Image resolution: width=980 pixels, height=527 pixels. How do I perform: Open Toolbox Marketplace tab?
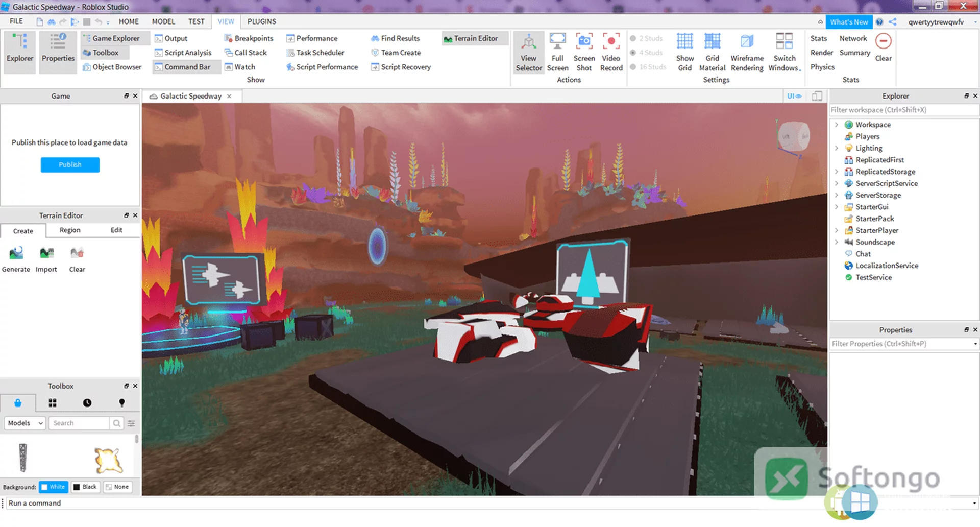coord(18,403)
